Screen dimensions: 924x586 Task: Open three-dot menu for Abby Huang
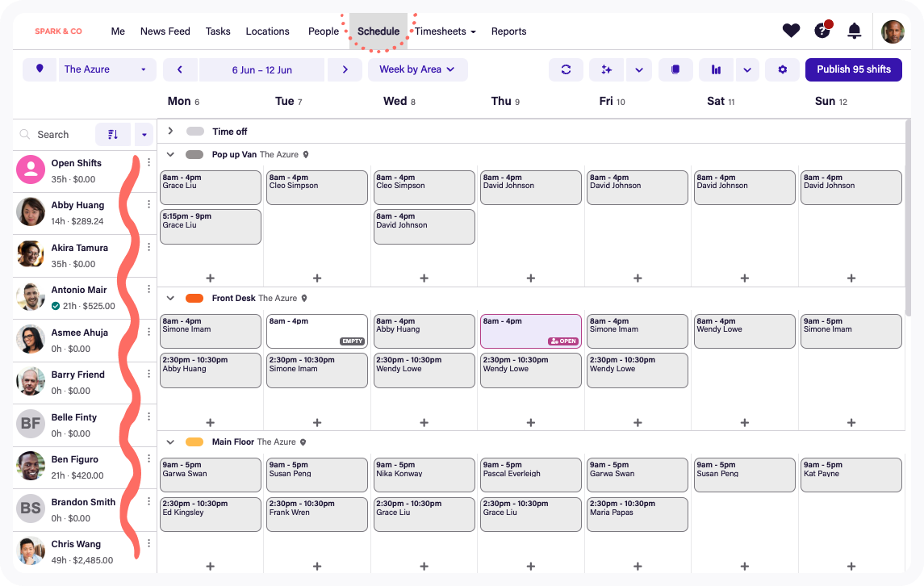point(148,204)
